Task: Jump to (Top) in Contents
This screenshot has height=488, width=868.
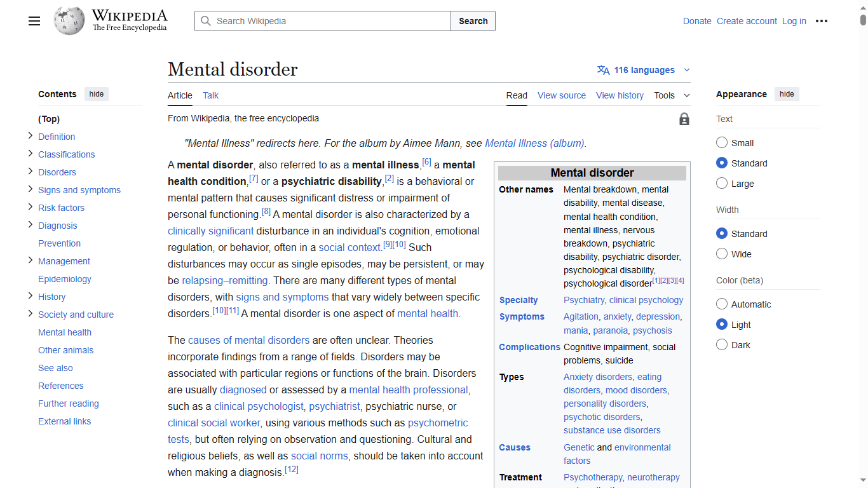Action: [49, 119]
